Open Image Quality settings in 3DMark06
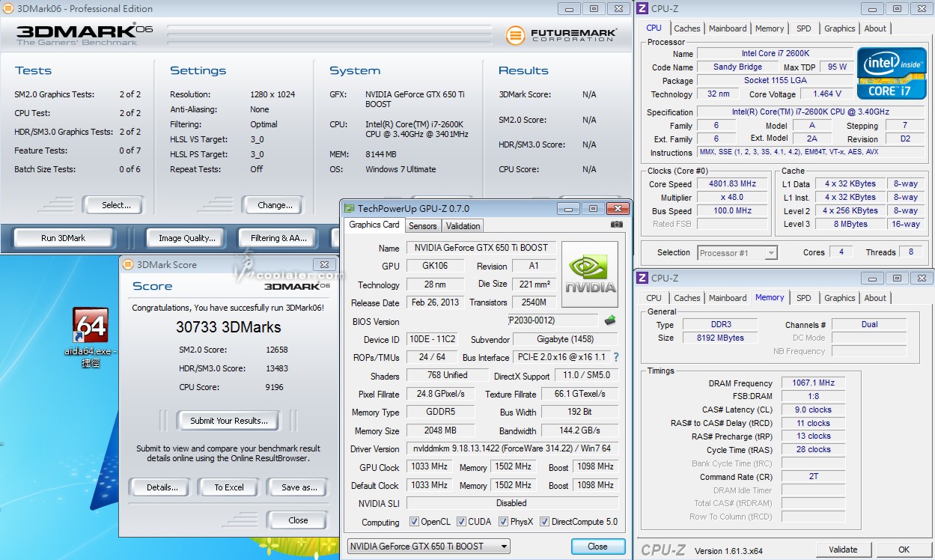 point(187,238)
